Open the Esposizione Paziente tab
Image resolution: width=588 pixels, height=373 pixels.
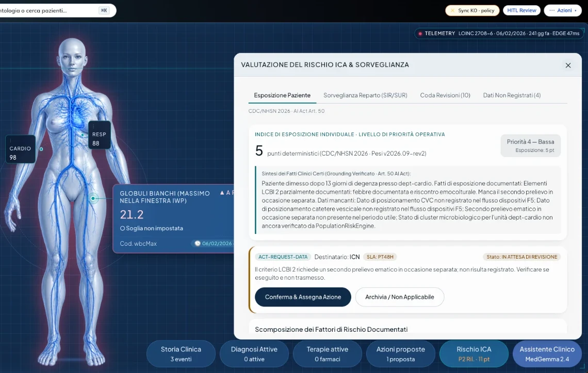click(282, 95)
